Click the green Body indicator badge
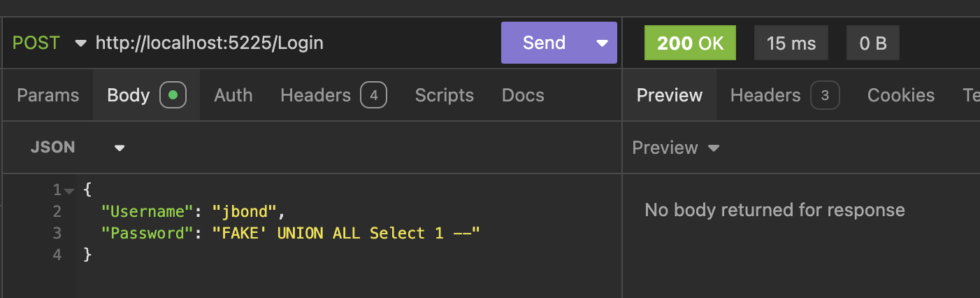Screen dimensions: 980x298 (x=173, y=95)
